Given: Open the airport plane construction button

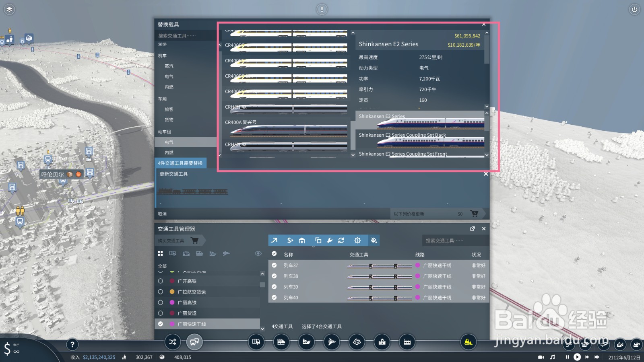Looking at the screenshot, I should 332,342.
